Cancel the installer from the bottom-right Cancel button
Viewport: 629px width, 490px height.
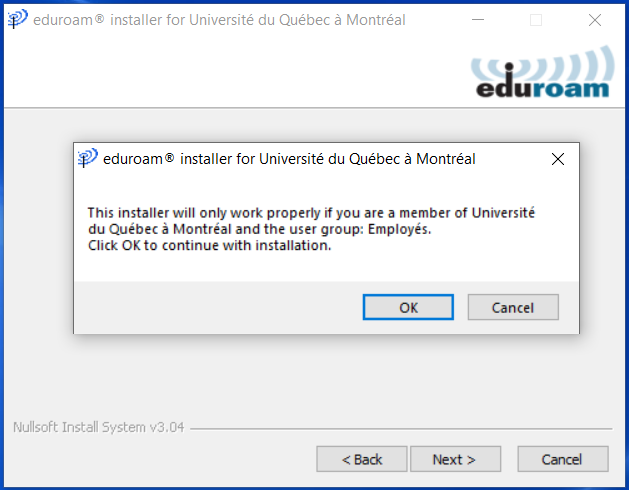tap(563, 459)
